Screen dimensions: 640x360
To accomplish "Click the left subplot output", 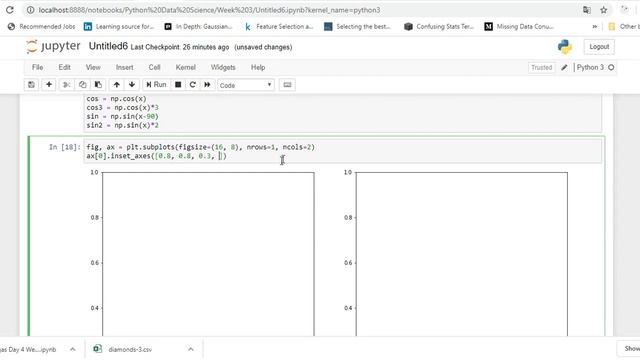I will pos(208,254).
